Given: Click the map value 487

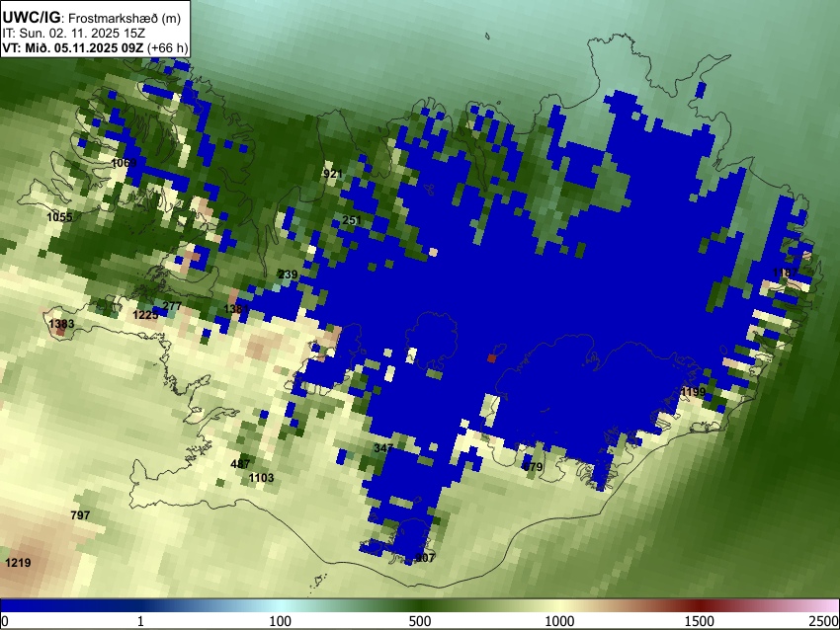Looking at the screenshot, I should (240, 464).
